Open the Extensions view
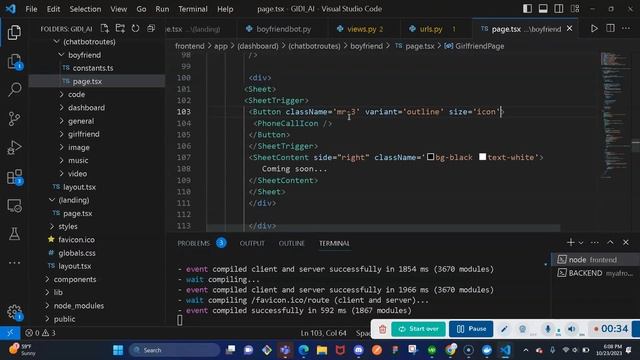 click(14, 177)
